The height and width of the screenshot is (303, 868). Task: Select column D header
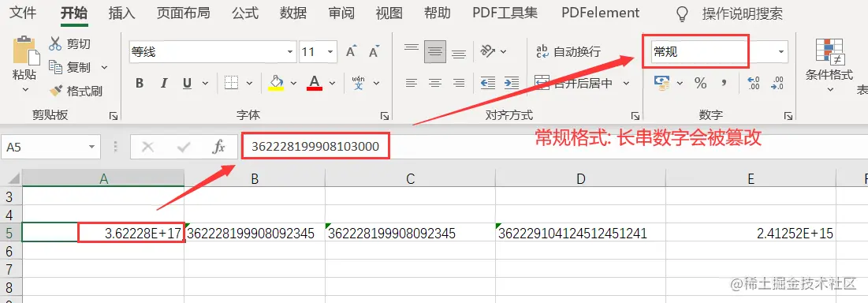580,178
